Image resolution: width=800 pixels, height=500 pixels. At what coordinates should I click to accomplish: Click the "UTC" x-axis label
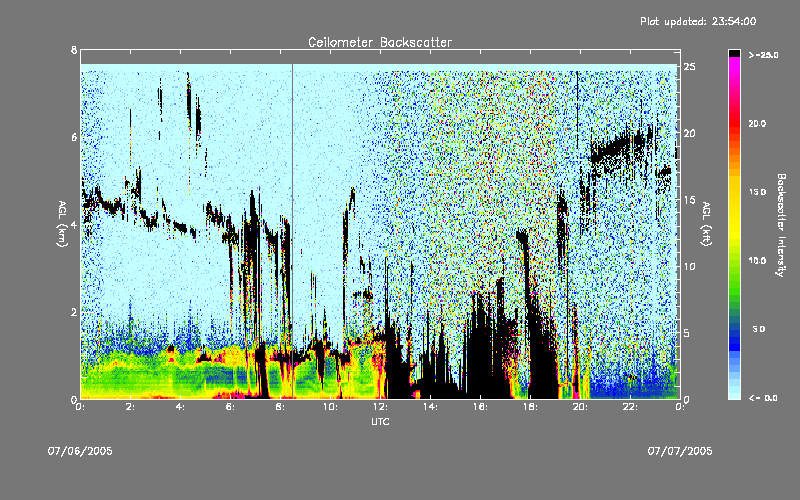[380, 421]
